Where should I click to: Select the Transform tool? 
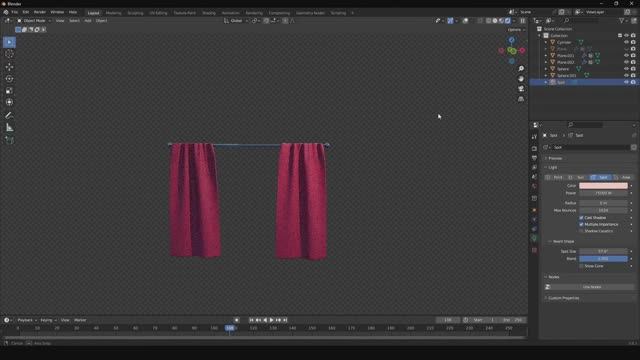(9, 102)
